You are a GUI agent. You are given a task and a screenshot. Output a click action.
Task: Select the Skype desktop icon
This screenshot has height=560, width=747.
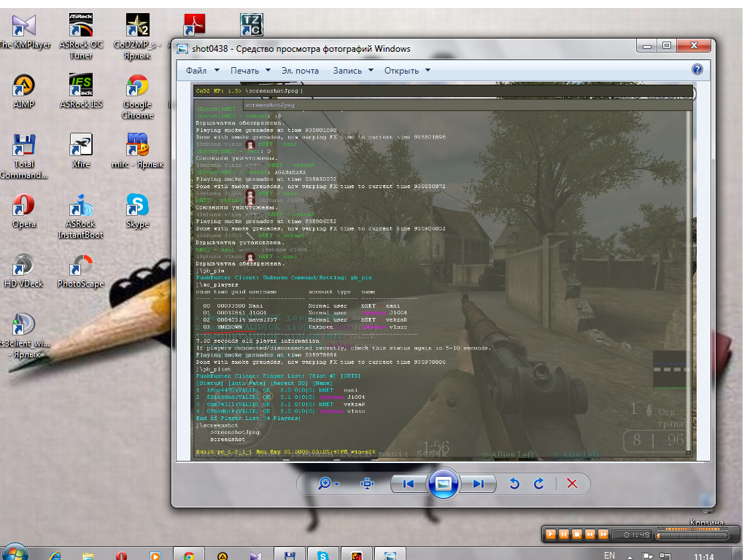coord(137,211)
